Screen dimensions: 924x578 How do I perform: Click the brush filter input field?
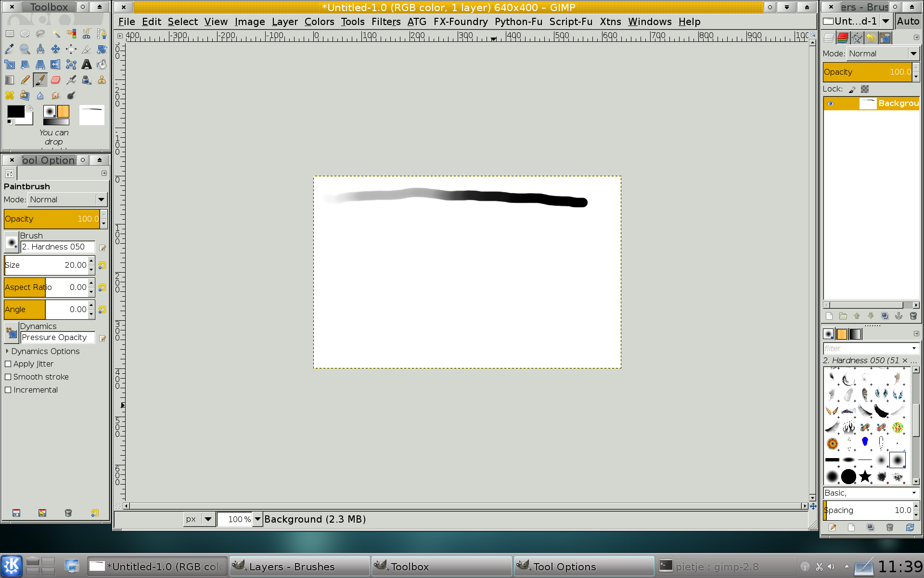pos(866,348)
